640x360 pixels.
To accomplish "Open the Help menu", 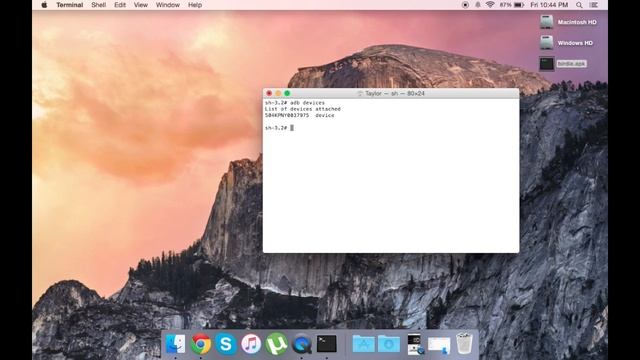I will point(195,5).
